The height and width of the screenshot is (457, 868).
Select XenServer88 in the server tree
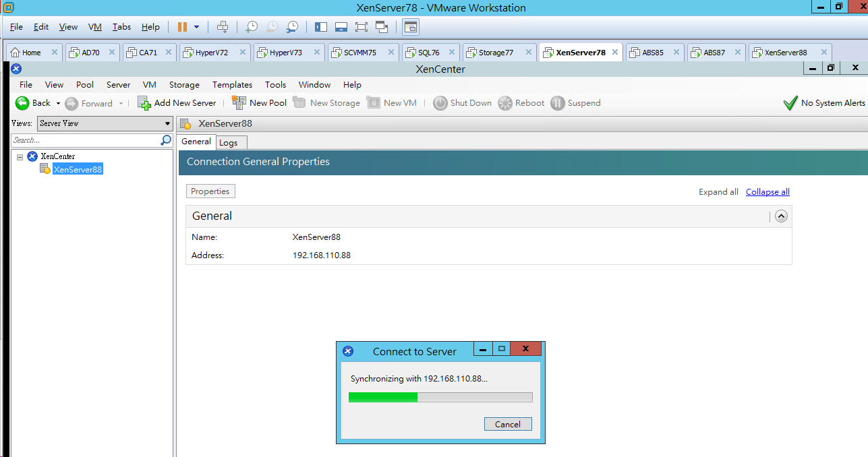tap(78, 170)
